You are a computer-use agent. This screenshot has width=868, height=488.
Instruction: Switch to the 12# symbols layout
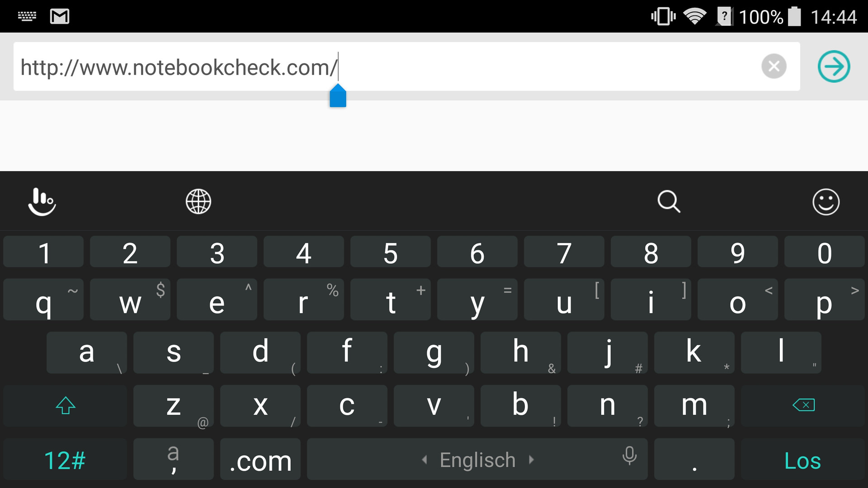click(65, 460)
